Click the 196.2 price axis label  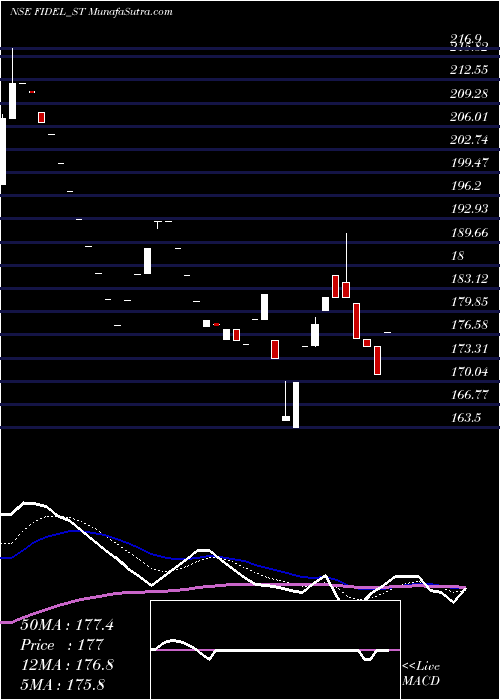466,186
